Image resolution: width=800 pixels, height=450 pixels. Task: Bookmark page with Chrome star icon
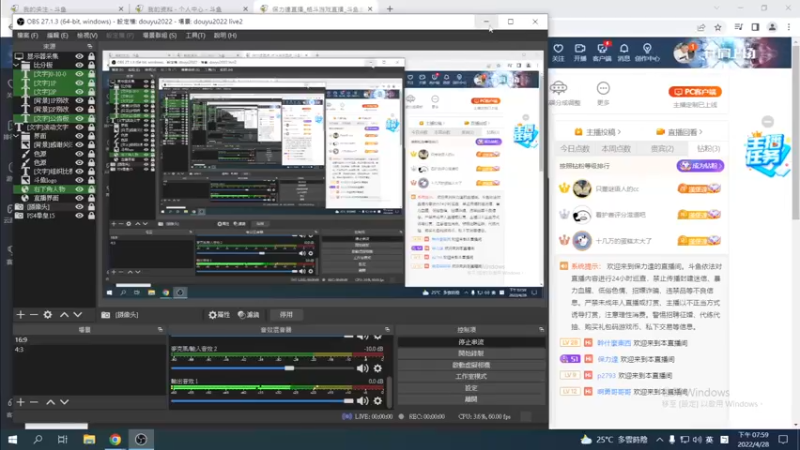(x=718, y=27)
